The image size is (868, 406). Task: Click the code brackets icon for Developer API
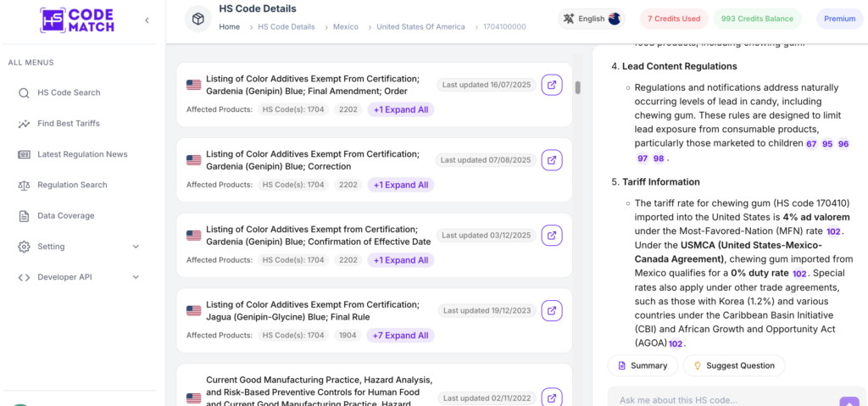[24, 277]
